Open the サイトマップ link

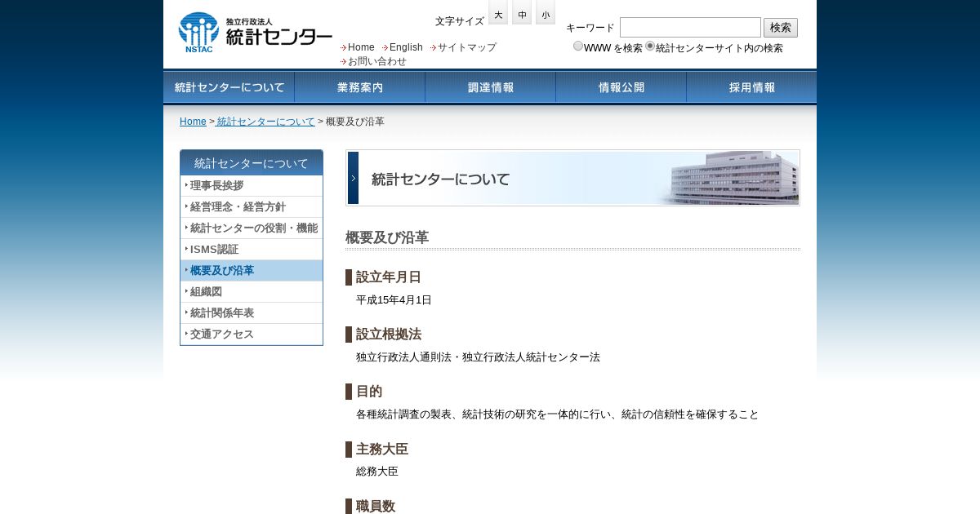click(x=467, y=47)
